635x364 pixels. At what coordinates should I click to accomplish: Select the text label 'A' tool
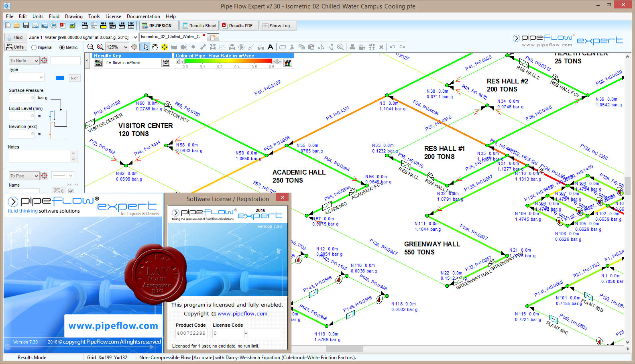271,47
